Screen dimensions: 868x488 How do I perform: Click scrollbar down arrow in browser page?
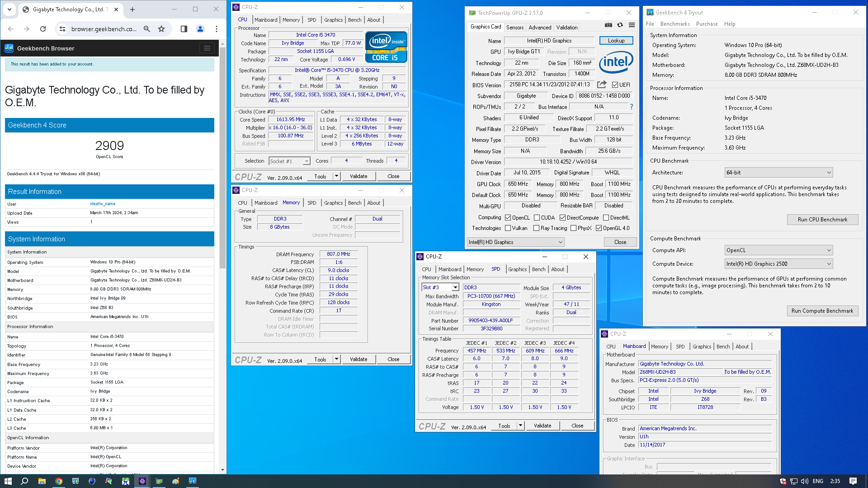click(x=222, y=470)
